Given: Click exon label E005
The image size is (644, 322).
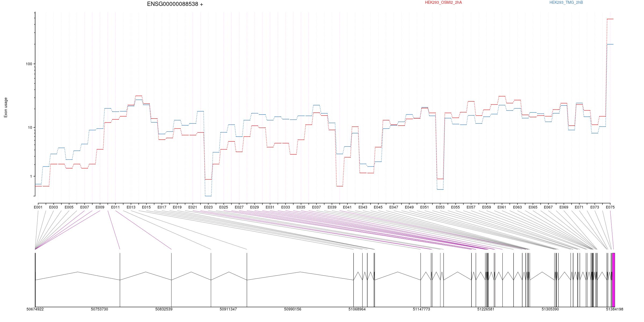Looking at the screenshot, I should pyautogui.click(x=69, y=207).
